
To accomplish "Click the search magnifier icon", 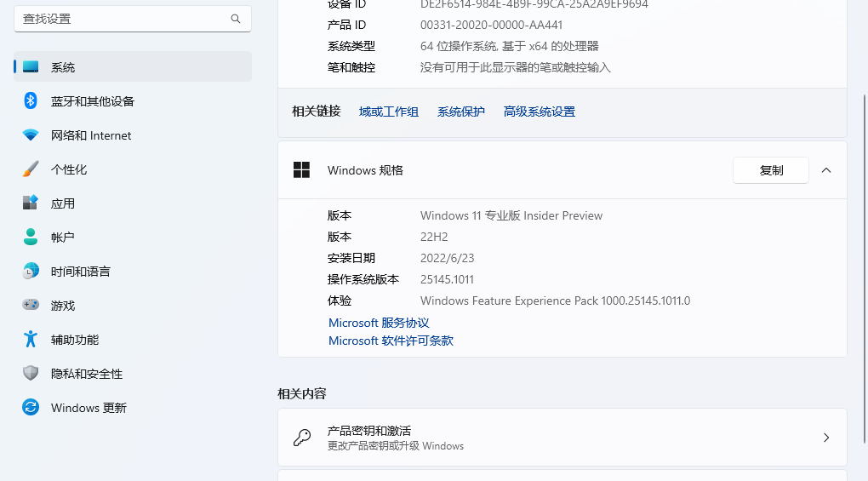I will [x=236, y=19].
